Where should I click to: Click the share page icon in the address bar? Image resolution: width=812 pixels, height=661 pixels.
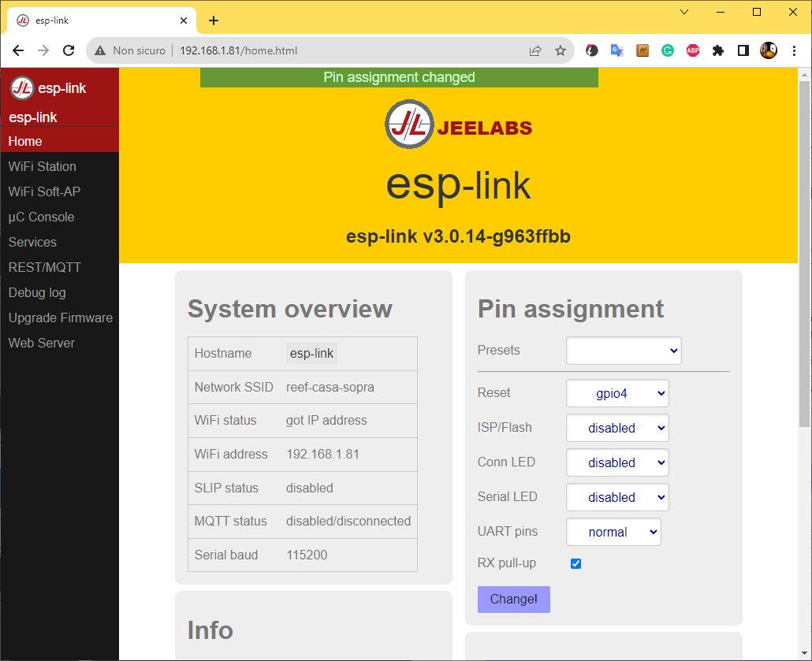pyautogui.click(x=535, y=50)
